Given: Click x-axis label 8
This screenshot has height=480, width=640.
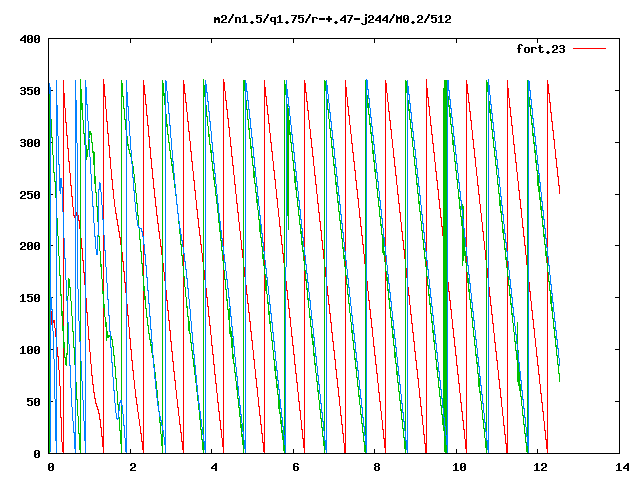Looking at the screenshot, I should point(377,467).
